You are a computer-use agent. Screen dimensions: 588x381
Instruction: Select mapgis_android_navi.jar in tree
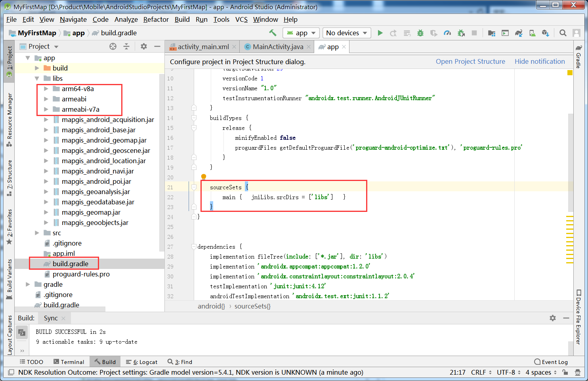tap(98, 171)
